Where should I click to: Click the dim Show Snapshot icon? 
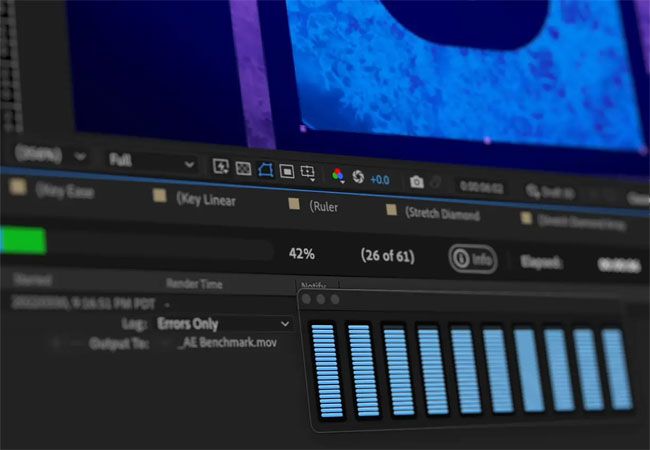click(x=435, y=183)
